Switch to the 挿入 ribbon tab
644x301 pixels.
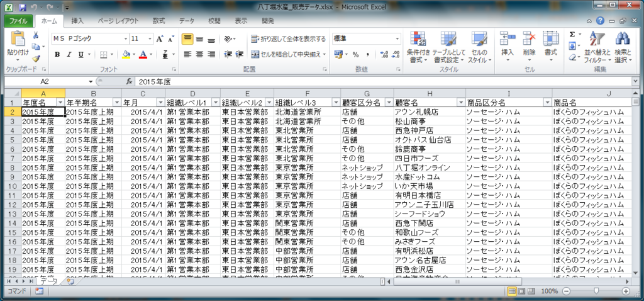pos(77,21)
